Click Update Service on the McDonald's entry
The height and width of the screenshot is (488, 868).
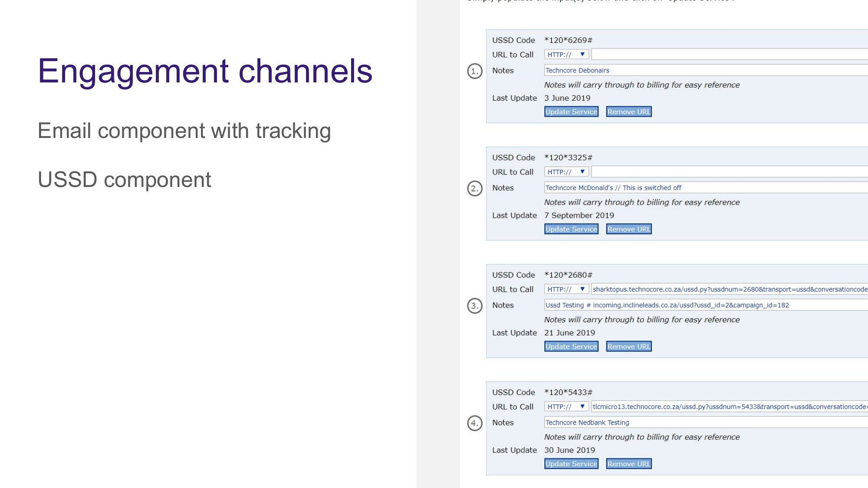pyautogui.click(x=571, y=229)
